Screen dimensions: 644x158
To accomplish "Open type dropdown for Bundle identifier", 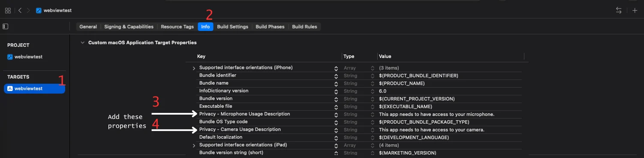I will coord(372,76).
